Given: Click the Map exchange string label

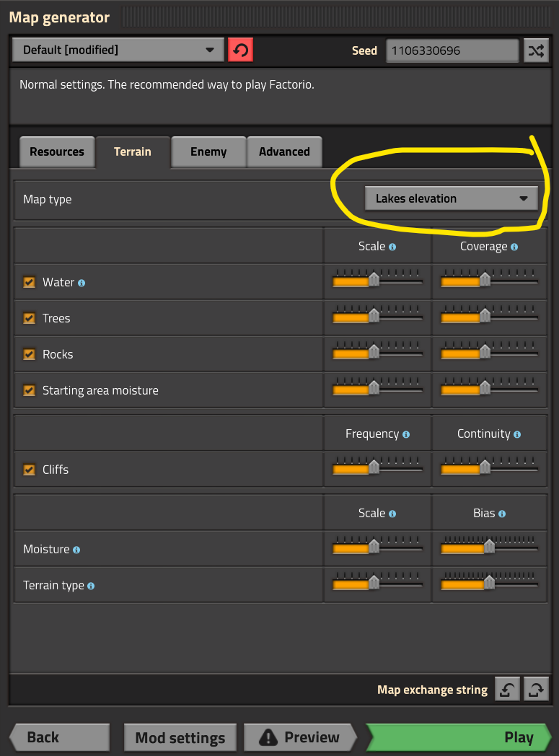Looking at the screenshot, I should click(x=432, y=690).
